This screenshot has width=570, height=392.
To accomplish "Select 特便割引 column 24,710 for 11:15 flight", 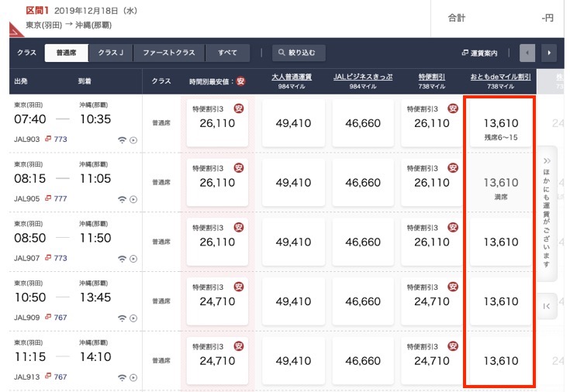I will (x=432, y=361).
